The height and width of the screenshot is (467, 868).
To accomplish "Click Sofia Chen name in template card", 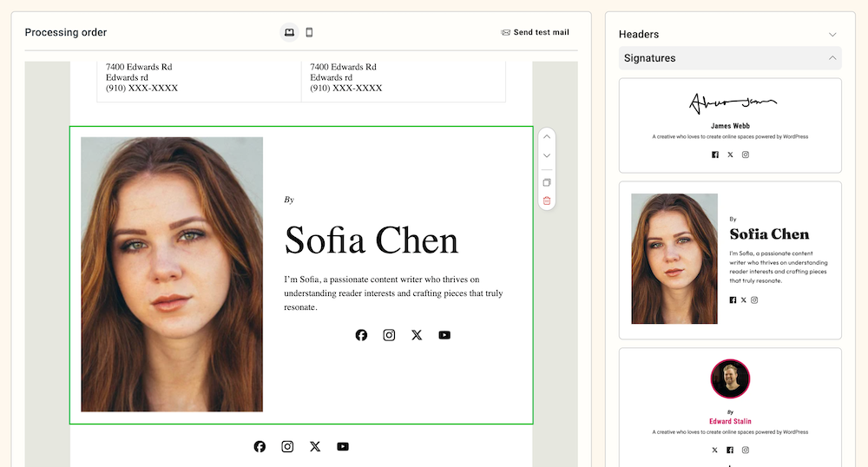I will tap(769, 234).
